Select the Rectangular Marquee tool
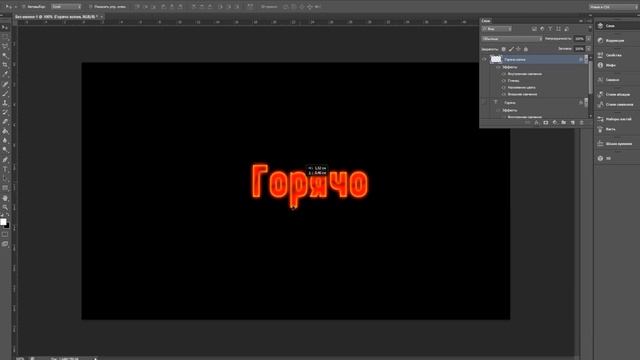 (5, 37)
